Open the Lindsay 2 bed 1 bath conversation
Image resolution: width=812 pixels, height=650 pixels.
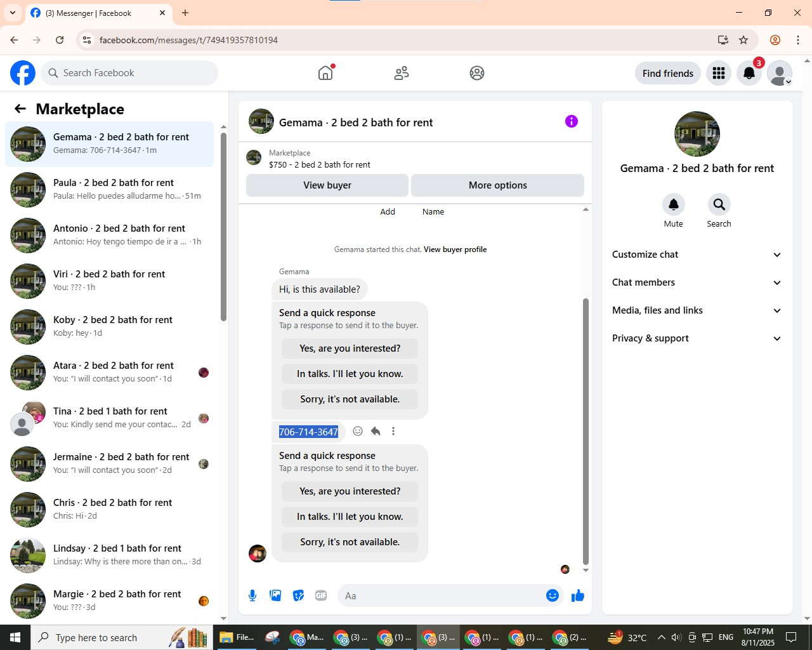(110, 555)
